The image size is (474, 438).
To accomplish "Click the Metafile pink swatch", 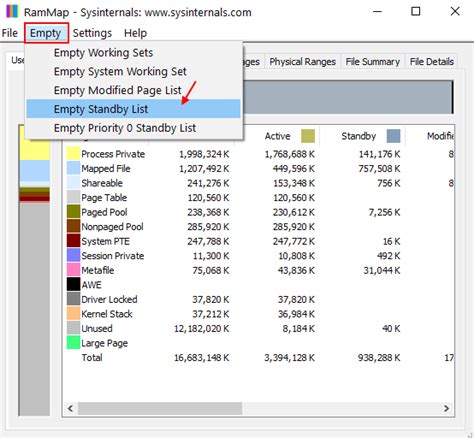I will tap(73, 270).
